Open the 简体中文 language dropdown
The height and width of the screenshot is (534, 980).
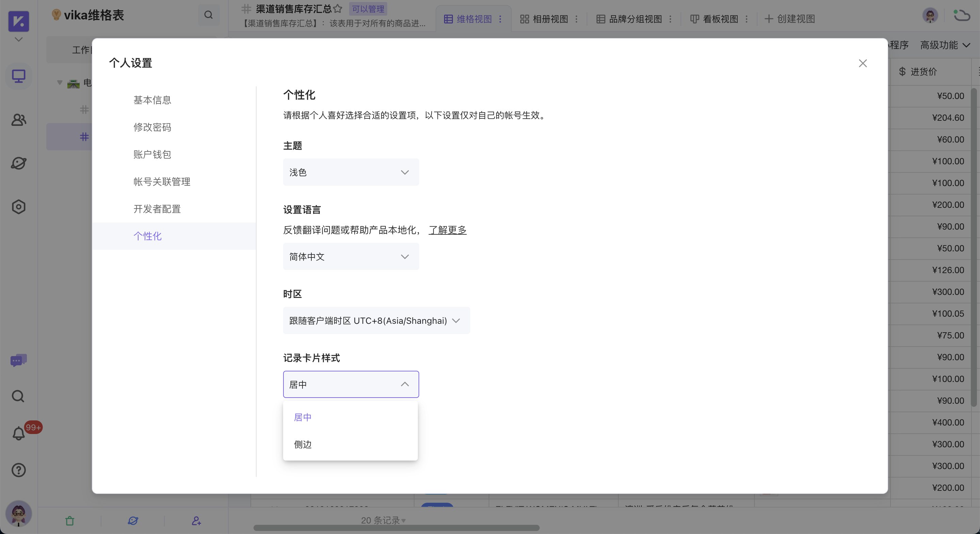click(350, 256)
